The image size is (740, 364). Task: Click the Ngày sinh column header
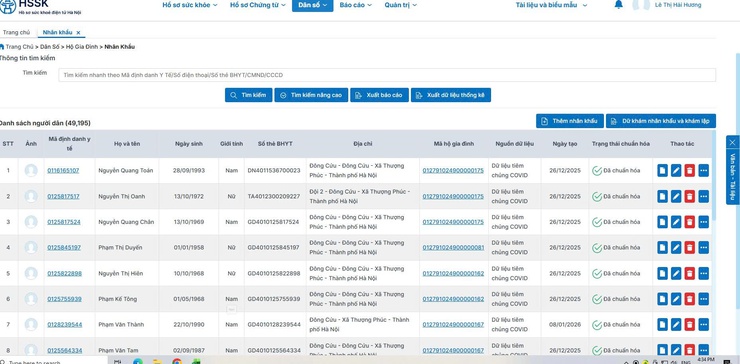[x=189, y=144]
